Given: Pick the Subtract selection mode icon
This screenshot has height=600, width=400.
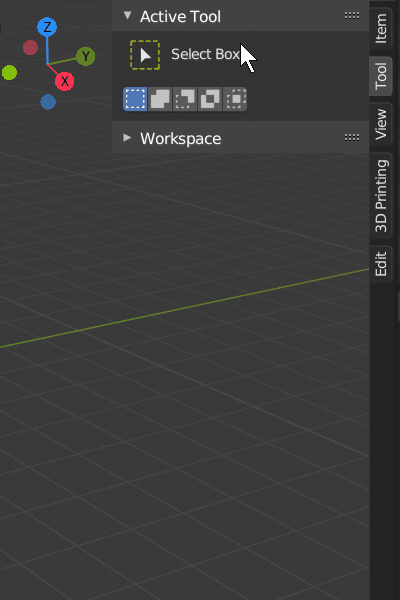Looking at the screenshot, I should click(185, 99).
